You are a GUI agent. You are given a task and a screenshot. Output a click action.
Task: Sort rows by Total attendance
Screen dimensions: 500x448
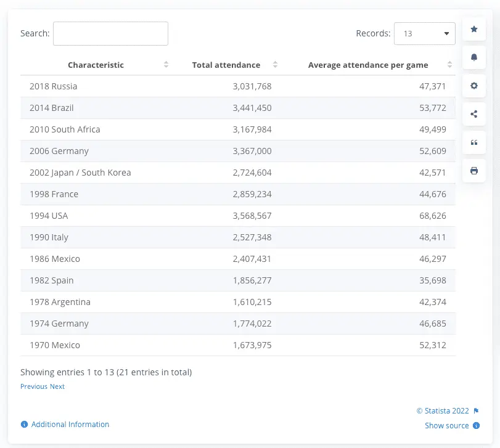point(274,64)
